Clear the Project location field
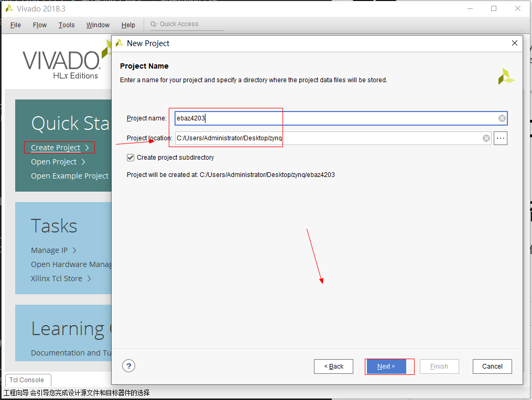This screenshot has width=532, height=400. [x=486, y=138]
